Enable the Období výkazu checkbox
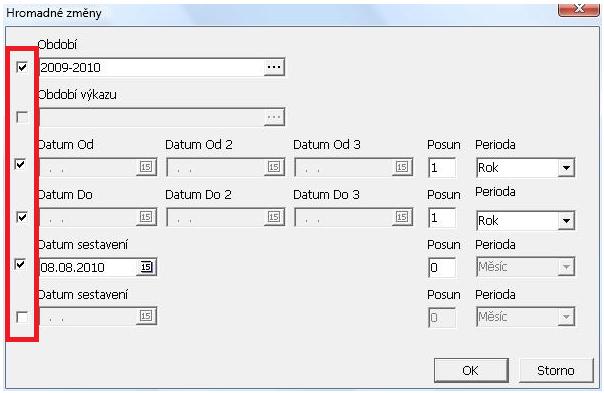Screen dimensions: 604x393 coord(22,117)
